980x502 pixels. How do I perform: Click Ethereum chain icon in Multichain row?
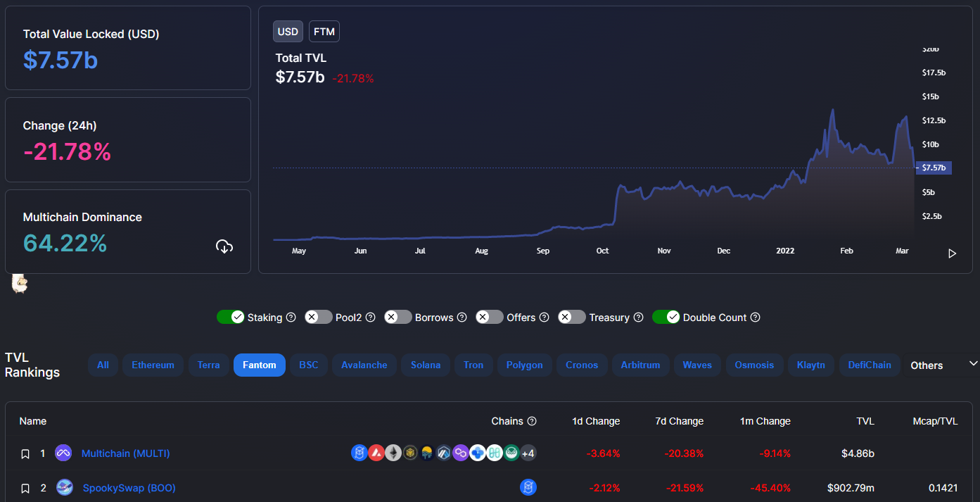click(x=393, y=453)
